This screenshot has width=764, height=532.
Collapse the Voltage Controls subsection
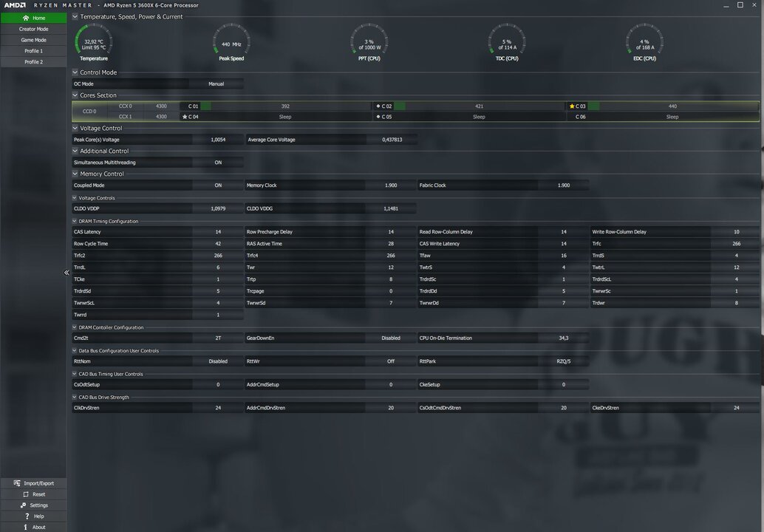(75, 198)
